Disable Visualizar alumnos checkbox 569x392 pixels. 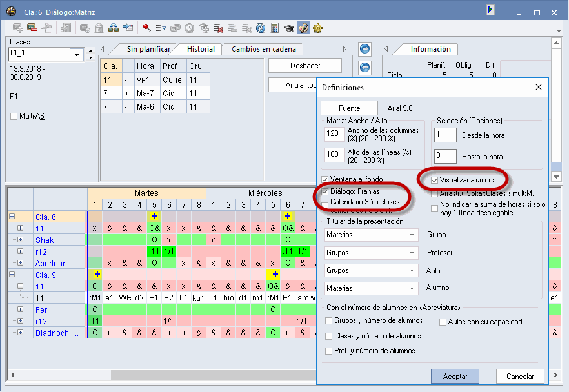coord(434,181)
